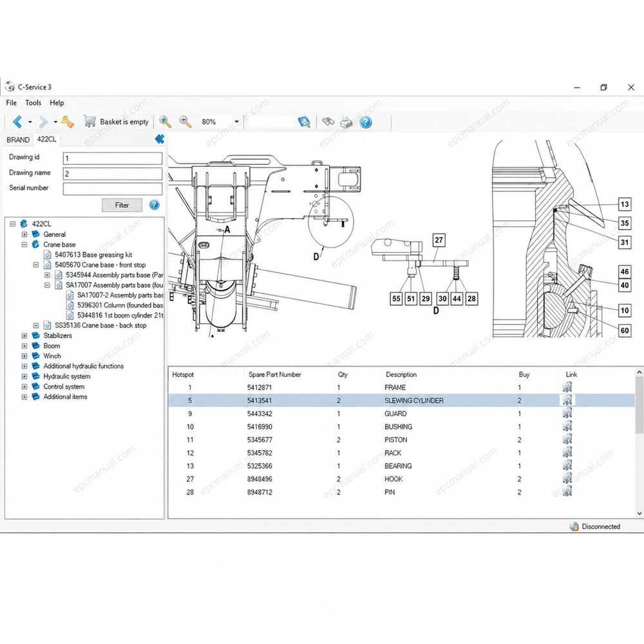The height and width of the screenshot is (644, 644).
Task: Collapse the side panel with double arrow
Action: point(159,139)
